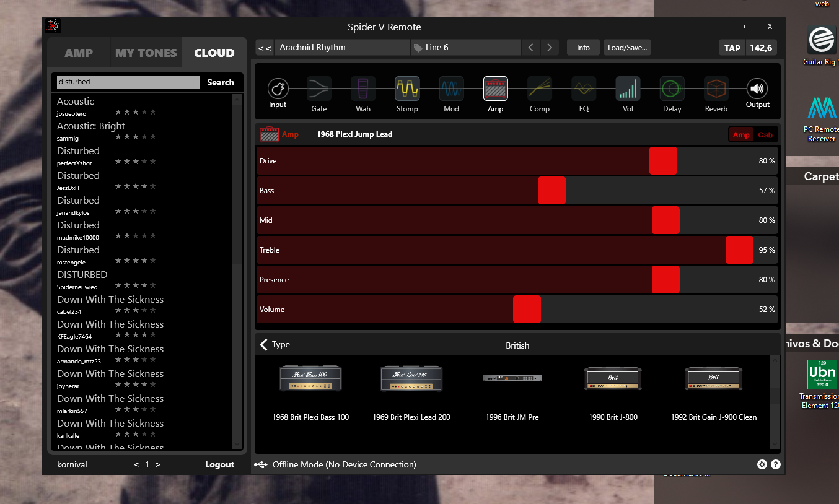
Task: Open the Wah pedal block
Action: (x=363, y=89)
